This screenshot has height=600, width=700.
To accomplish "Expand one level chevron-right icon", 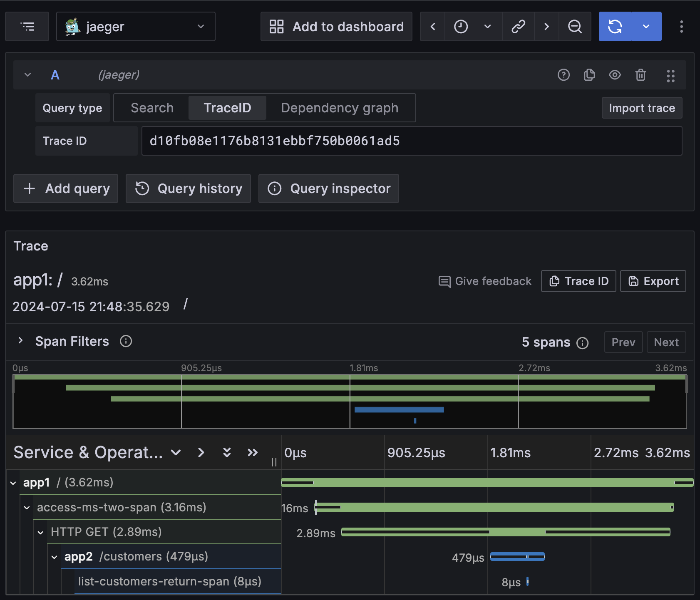I will (x=201, y=452).
